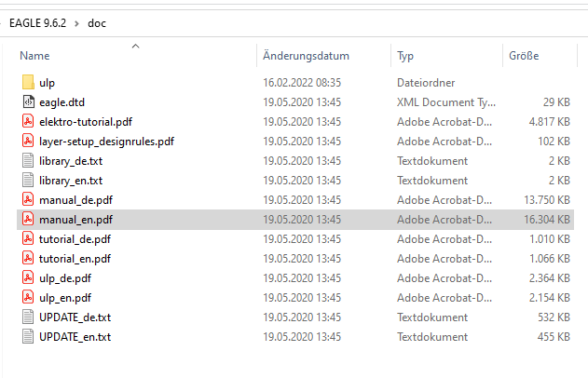Click the ulp folder icon
The width and height of the screenshot is (588, 378).
click(27, 83)
